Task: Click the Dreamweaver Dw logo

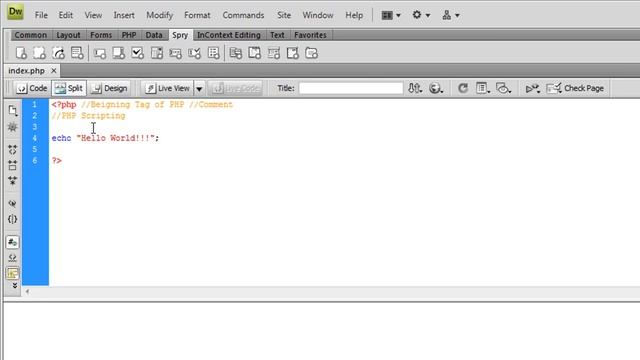Action: pos(16,12)
